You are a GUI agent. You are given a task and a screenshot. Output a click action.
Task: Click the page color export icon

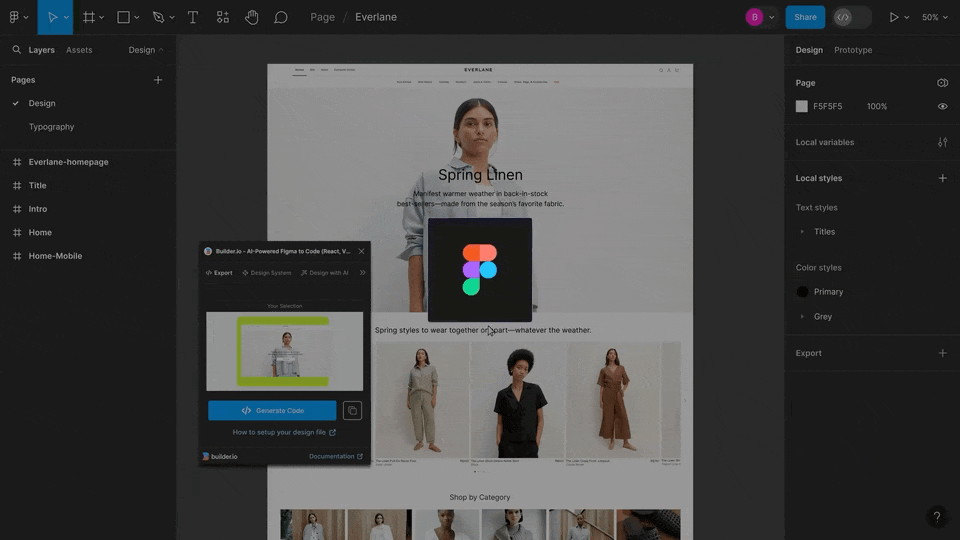[x=942, y=83]
